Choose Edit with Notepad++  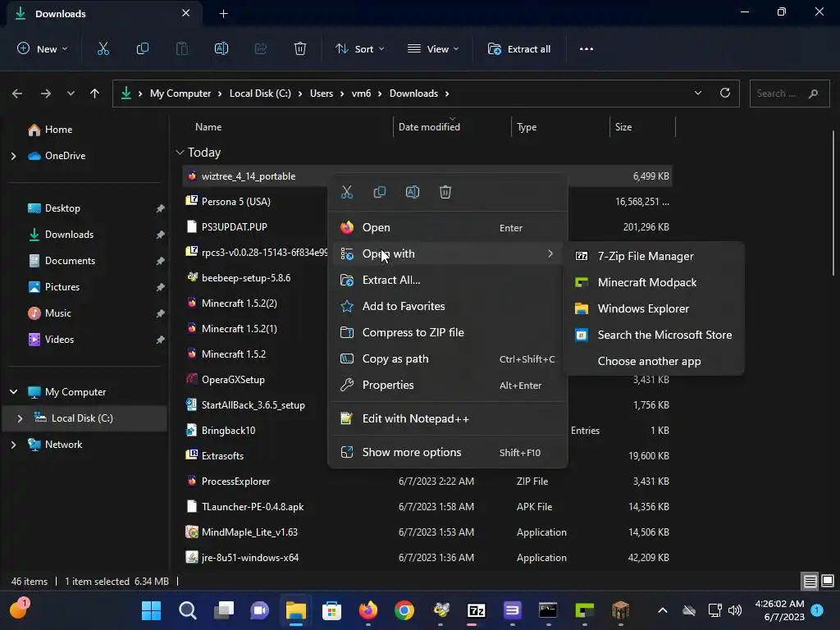[449, 418]
